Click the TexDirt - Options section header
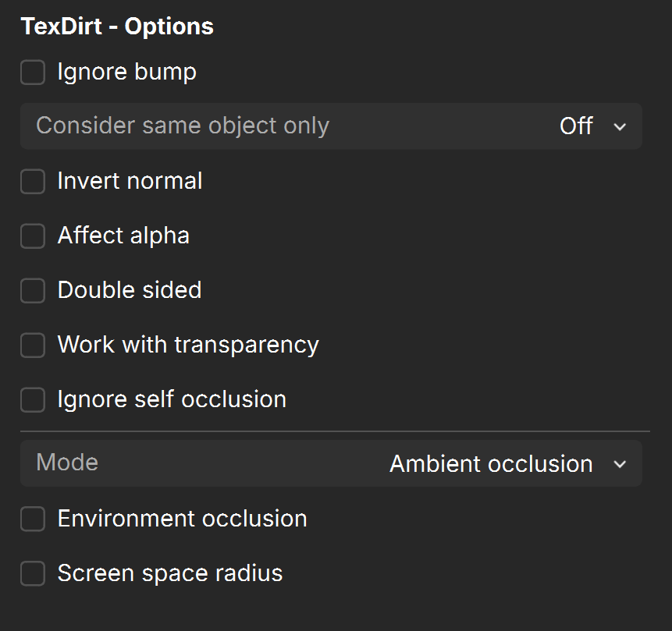The height and width of the screenshot is (631, 672). pyautogui.click(x=117, y=27)
